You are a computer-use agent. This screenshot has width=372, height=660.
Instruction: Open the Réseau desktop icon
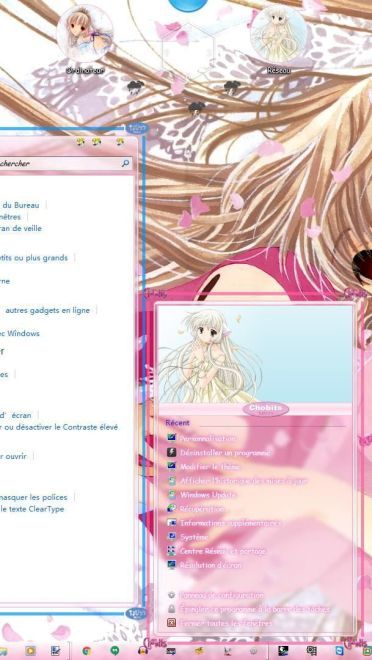(279, 39)
